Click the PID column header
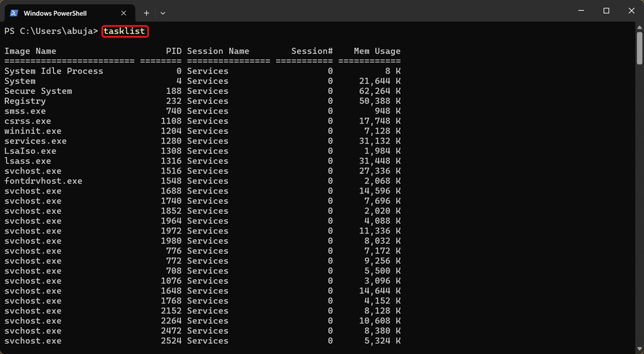This screenshot has width=644, height=354. (x=174, y=51)
